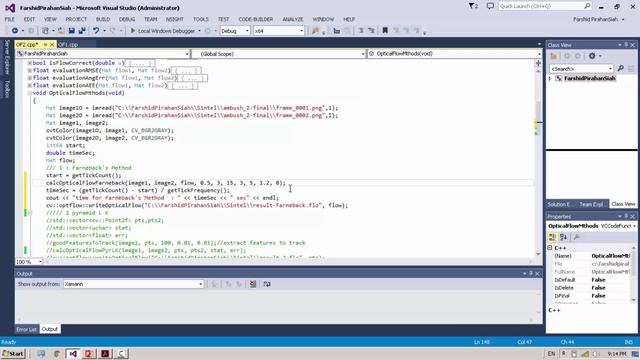Click Class View search magnifier icon
The width and height of the screenshot is (640, 360).
(620, 69)
